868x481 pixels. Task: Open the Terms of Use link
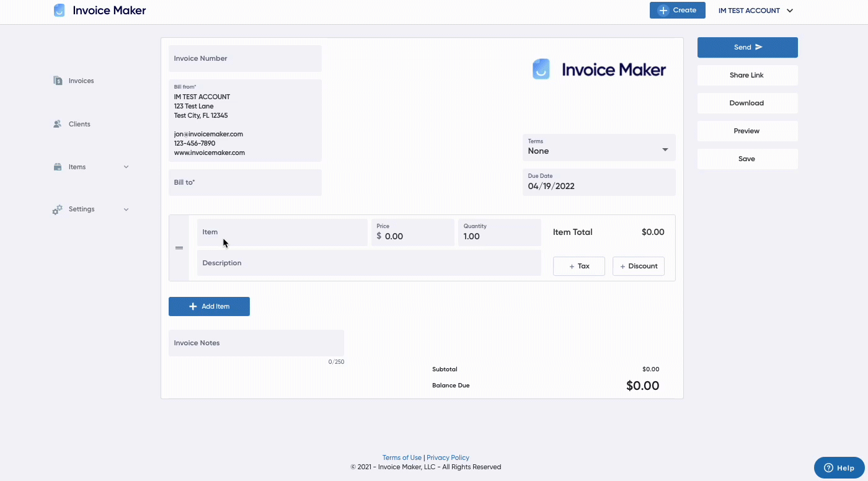pos(402,457)
